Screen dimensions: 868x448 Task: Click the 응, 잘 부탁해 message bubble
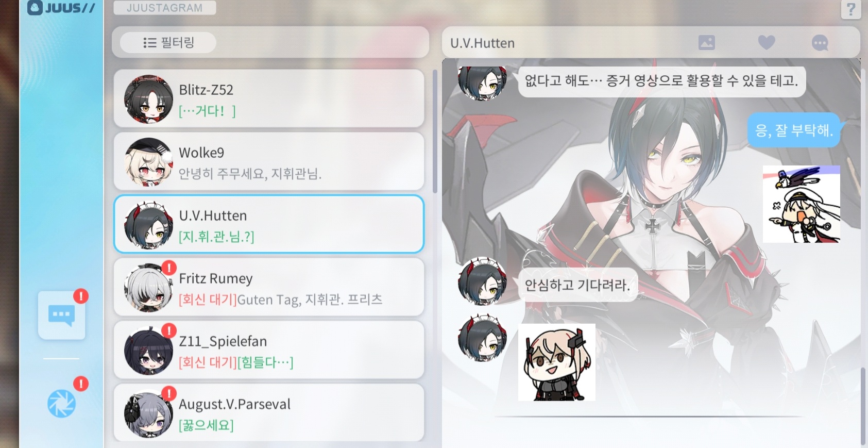(x=794, y=130)
